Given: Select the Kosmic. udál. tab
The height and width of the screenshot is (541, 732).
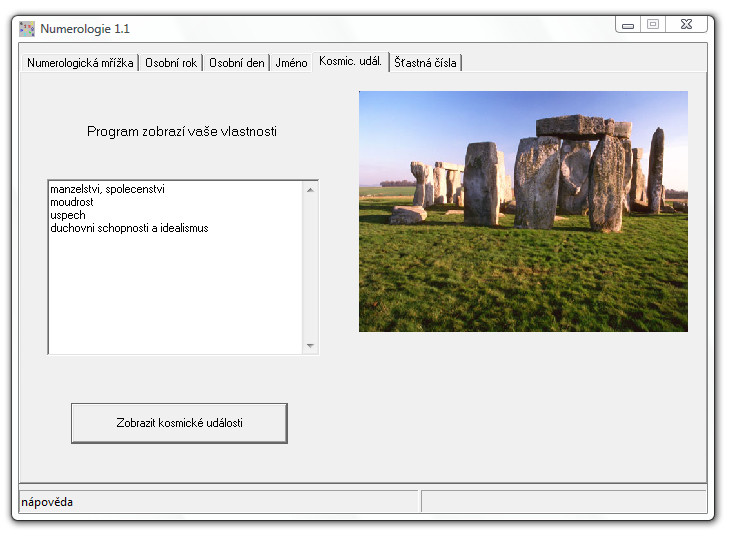Looking at the screenshot, I should coord(350,61).
